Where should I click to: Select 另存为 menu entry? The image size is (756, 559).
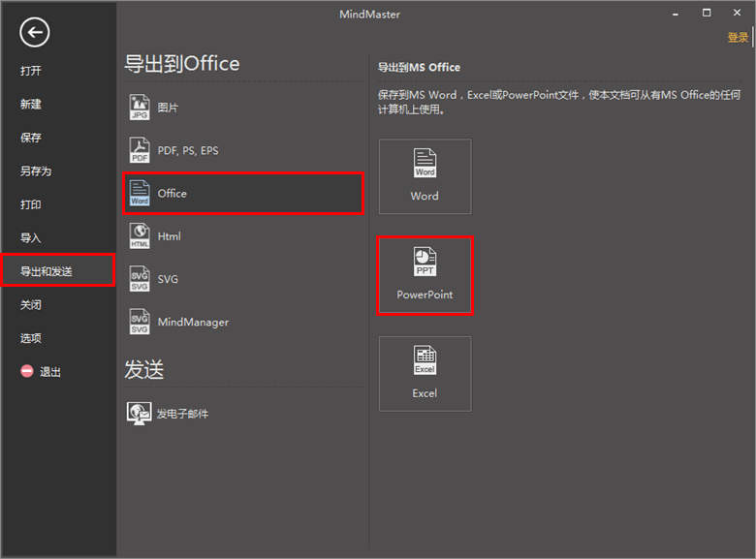(36, 171)
